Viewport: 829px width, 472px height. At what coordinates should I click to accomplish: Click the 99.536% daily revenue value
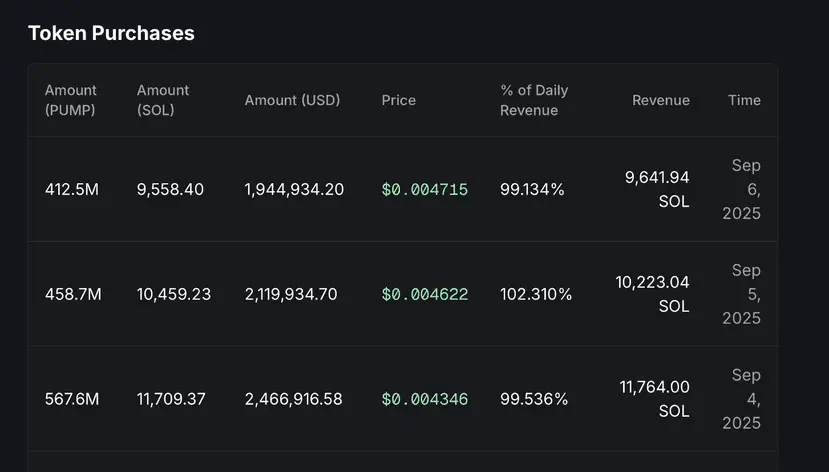(534, 399)
